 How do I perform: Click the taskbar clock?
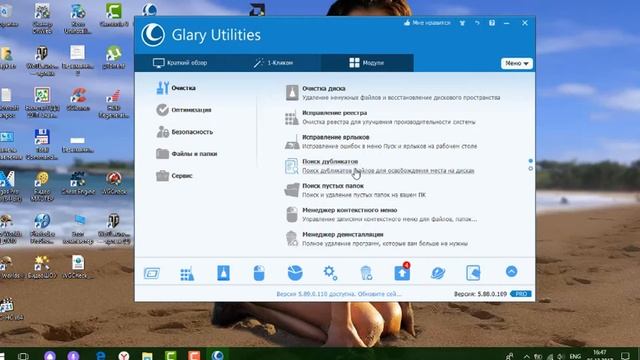click(600, 355)
